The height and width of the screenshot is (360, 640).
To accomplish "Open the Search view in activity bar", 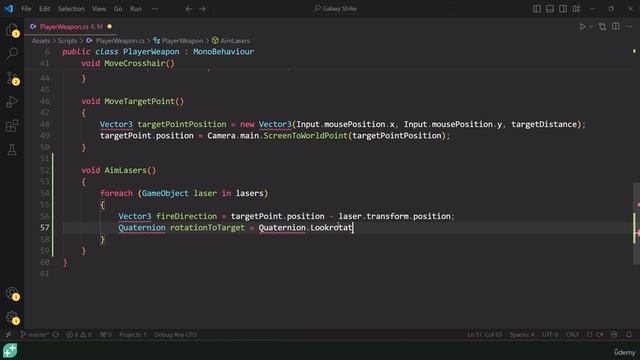I will (12, 53).
